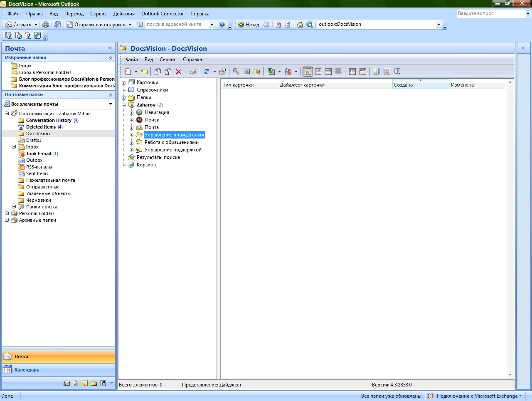Click the blue Outlook help icon

tap(222, 25)
